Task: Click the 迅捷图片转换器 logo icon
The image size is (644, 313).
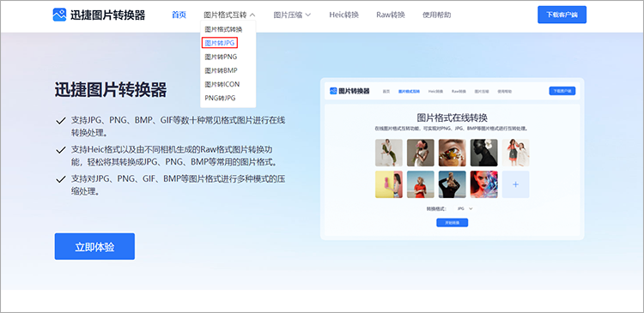Action: click(x=59, y=15)
